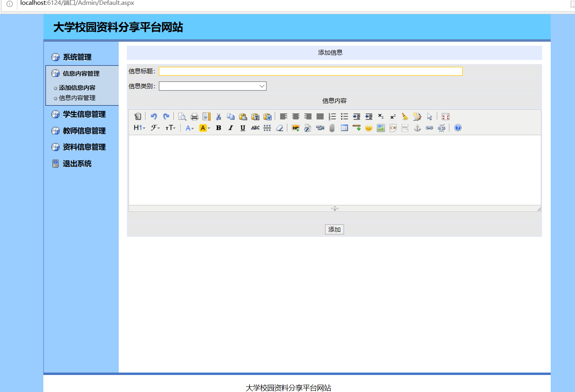This screenshot has height=392, width=575.
Task: Open the font family dropdown
Action: (x=155, y=128)
